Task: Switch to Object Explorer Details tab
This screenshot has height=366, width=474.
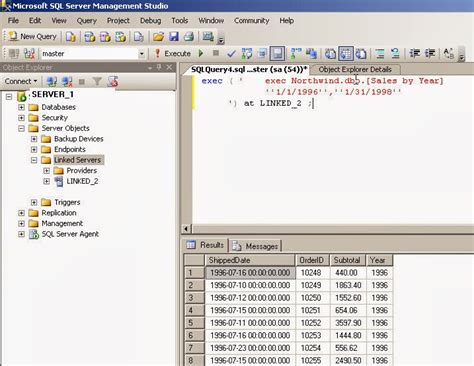Action: point(355,69)
